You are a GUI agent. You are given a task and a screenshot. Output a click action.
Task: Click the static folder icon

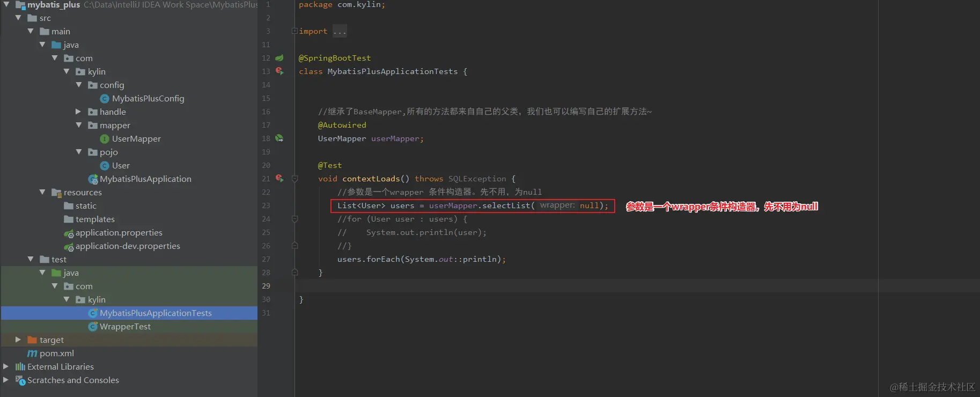tap(69, 206)
